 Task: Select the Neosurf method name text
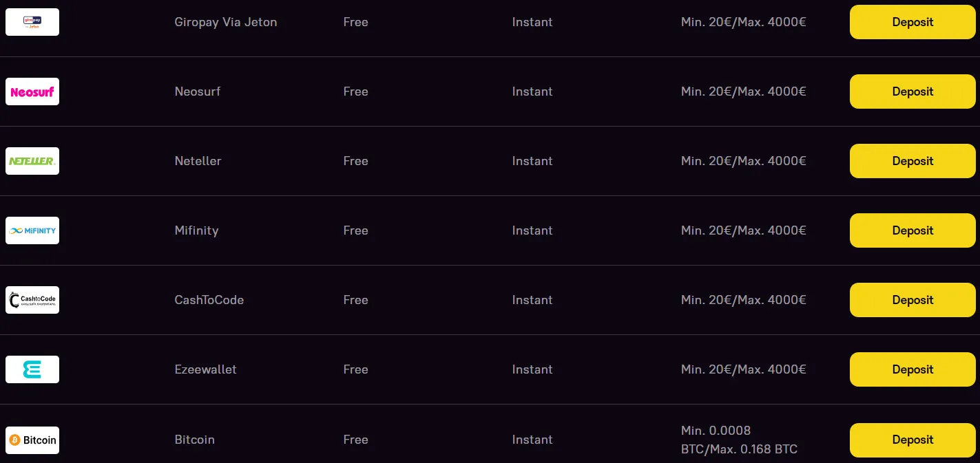click(198, 91)
